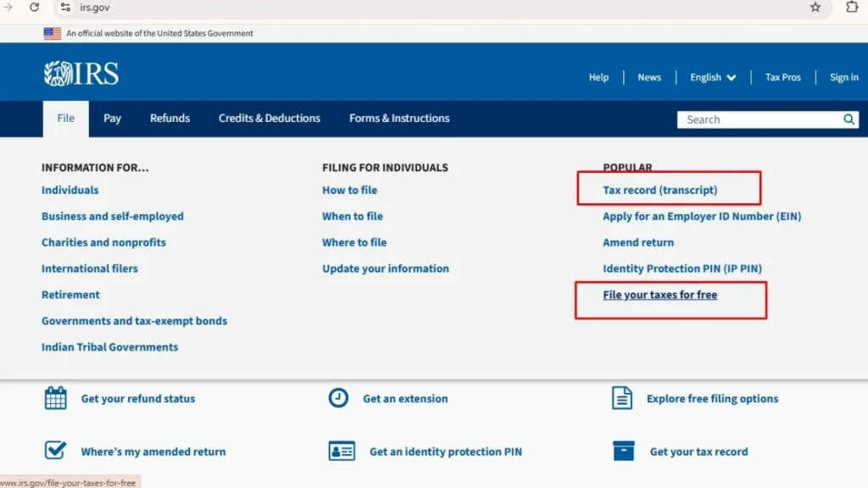This screenshot has width=868, height=488.
Task: Open the English language dropdown
Action: [x=713, y=77]
